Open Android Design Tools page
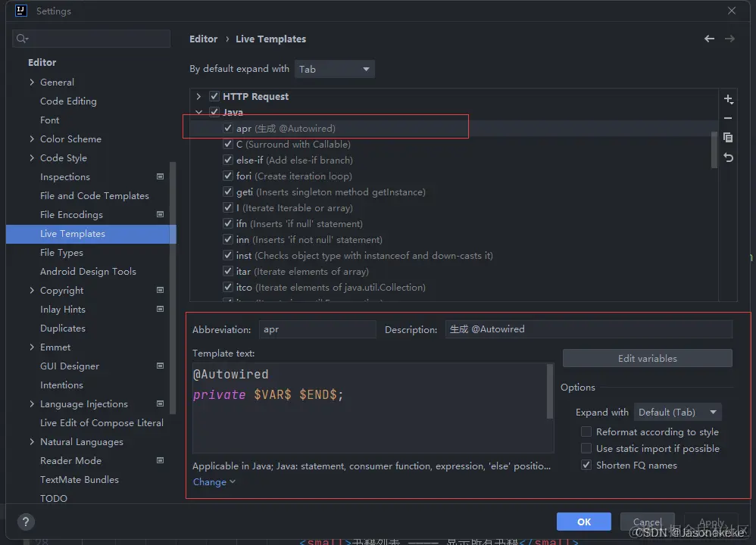 coord(88,271)
